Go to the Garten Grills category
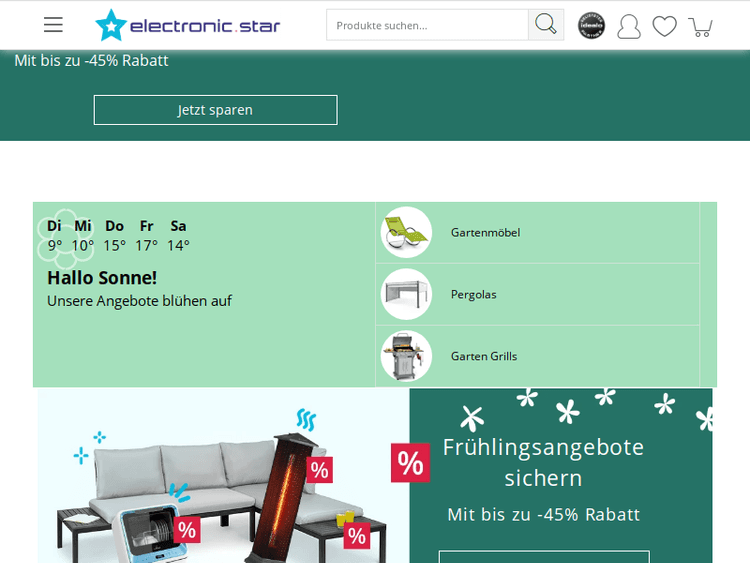This screenshot has height=563, width=750. tap(483, 357)
